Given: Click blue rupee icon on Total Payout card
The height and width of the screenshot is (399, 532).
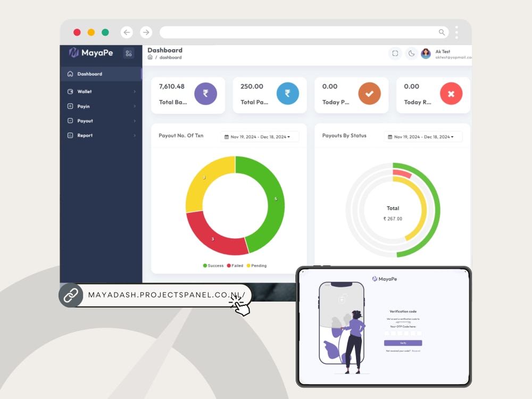Looking at the screenshot, I should coord(288,93).
